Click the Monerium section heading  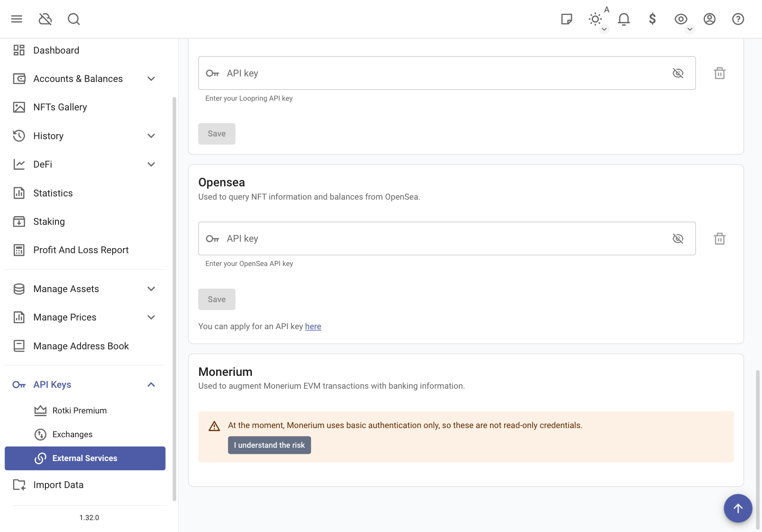(225, 372)
